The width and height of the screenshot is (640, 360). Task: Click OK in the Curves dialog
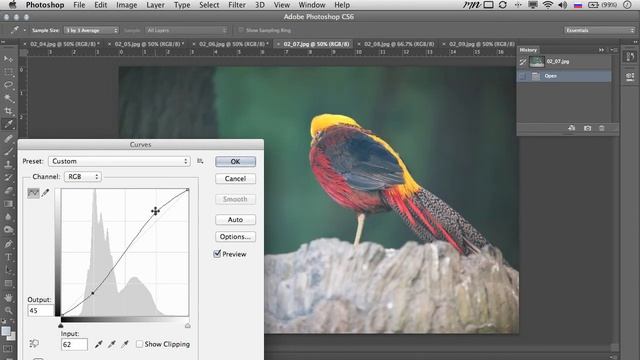point(236,162)
